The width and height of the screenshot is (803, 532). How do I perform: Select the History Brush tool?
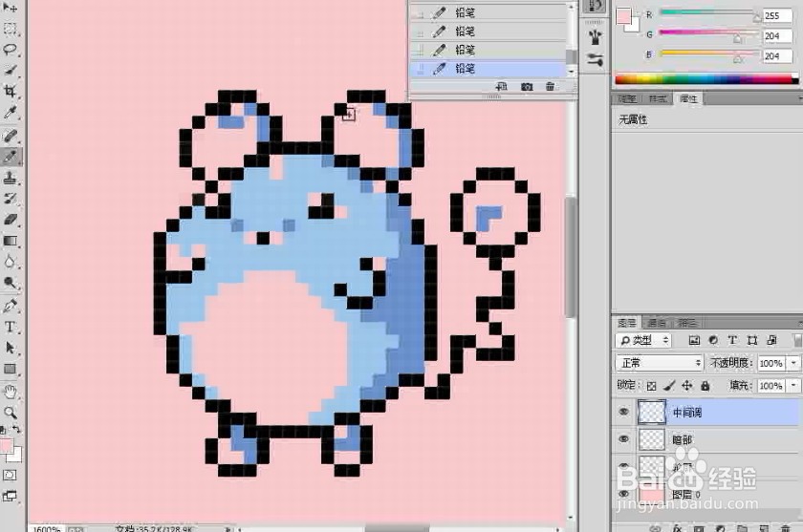(11, 199)
